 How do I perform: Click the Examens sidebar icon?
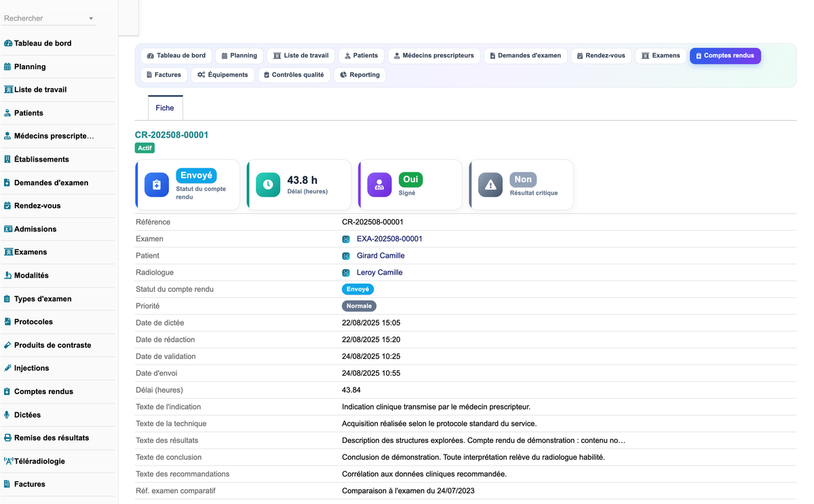coord(8,252)
